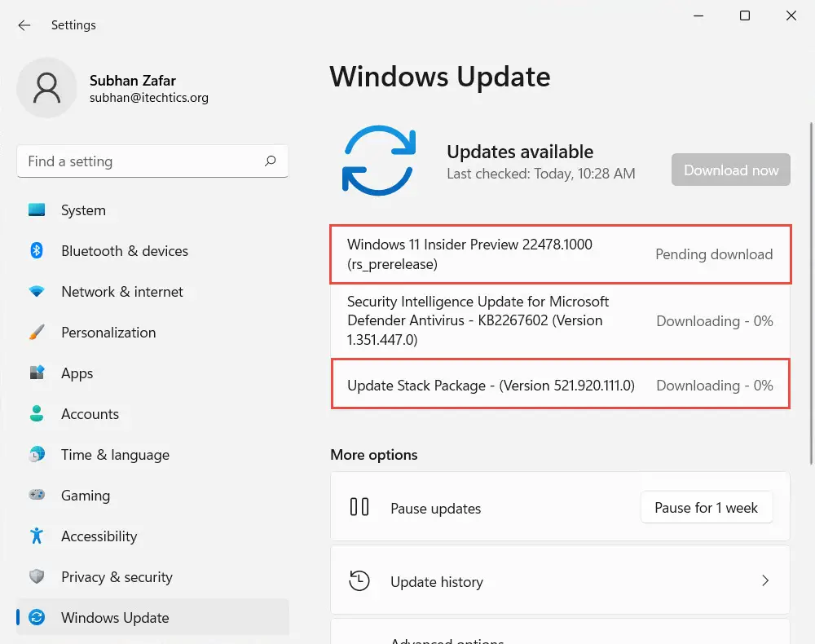815x644 pixels.
Task: Click the Pause updates label
Action: [x=435, y=509]
